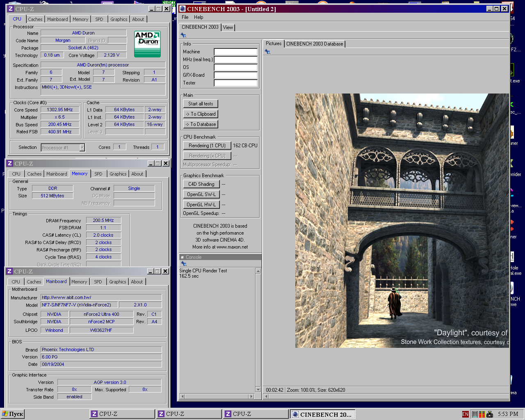
Task: Click the nForce2 Ultra 400 chipset value
Action: [x=101, y=314]
